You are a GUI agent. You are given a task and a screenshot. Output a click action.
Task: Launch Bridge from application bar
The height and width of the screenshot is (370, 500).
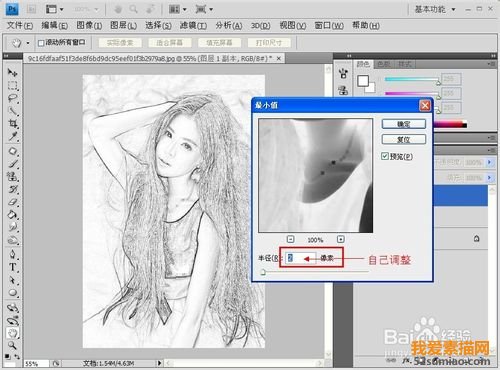pos(31,9)
